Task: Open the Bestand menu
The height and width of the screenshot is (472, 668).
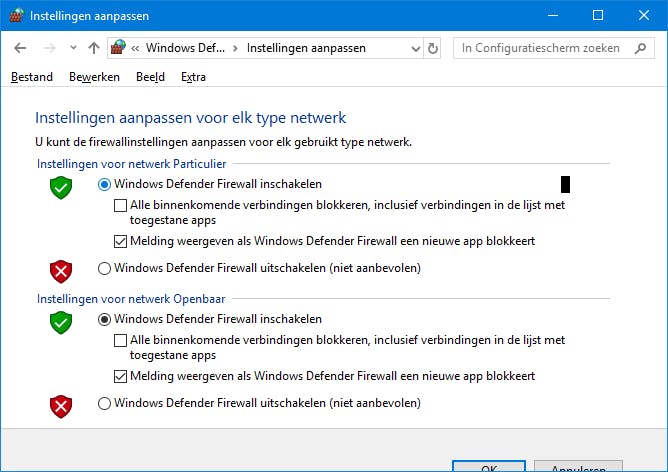Action: 31,77
